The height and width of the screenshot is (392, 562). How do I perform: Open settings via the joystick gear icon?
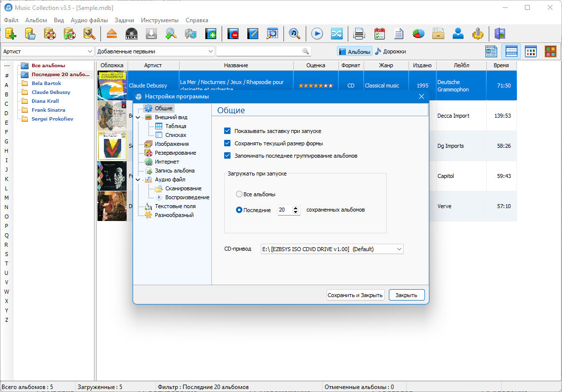(x=477, y=34)
